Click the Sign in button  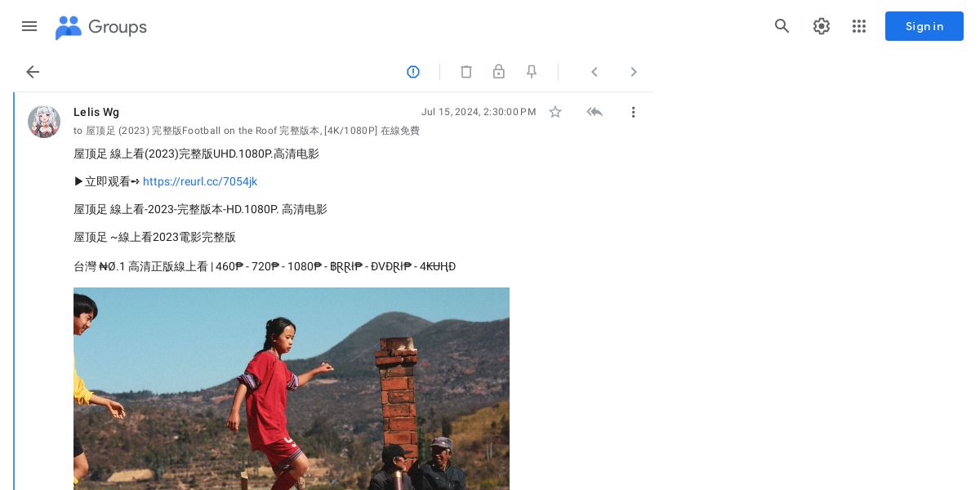[x=924, y=26]
